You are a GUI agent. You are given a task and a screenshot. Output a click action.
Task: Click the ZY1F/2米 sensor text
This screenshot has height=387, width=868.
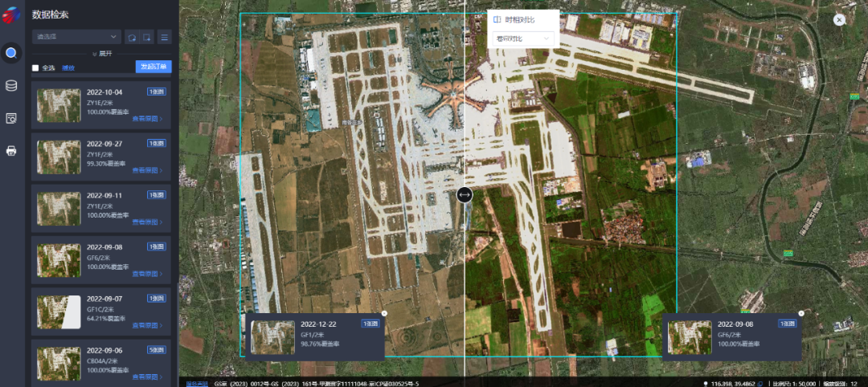[100, 154]
